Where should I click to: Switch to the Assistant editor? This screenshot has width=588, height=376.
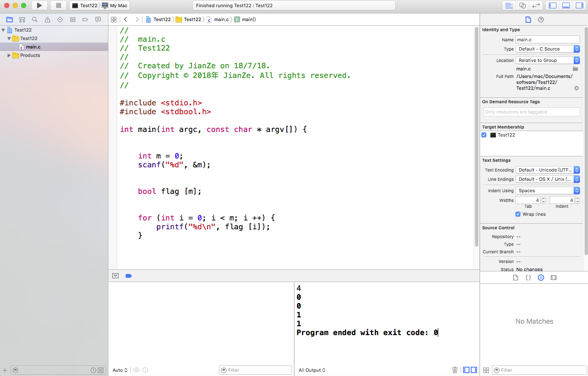tap(523, 5)
